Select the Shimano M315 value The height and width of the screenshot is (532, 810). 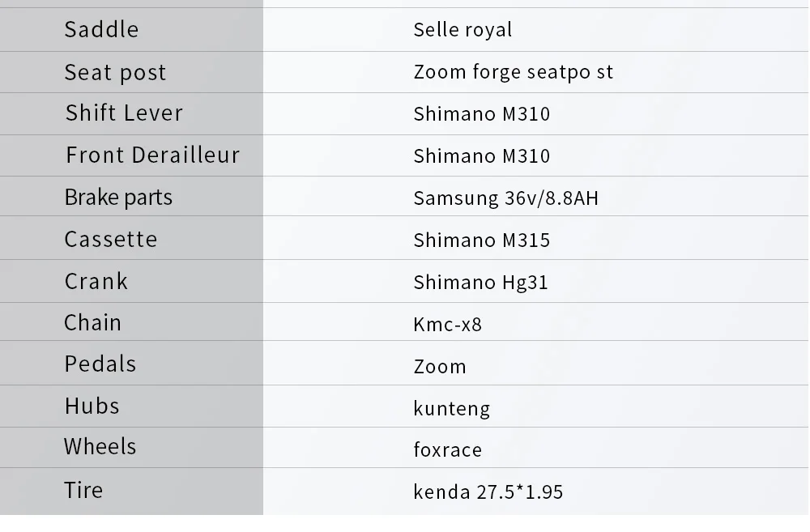coord(481,240)
